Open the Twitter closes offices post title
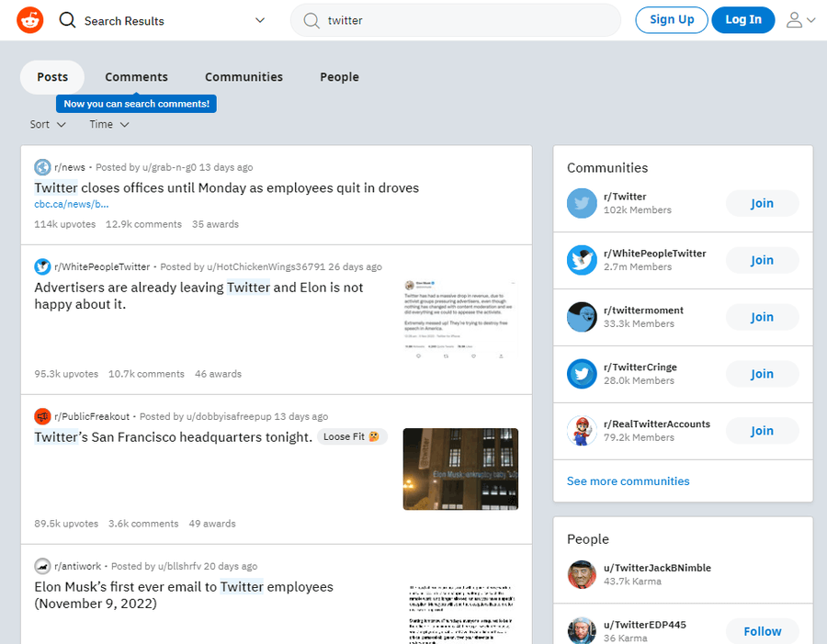 (x=227, y=187)
